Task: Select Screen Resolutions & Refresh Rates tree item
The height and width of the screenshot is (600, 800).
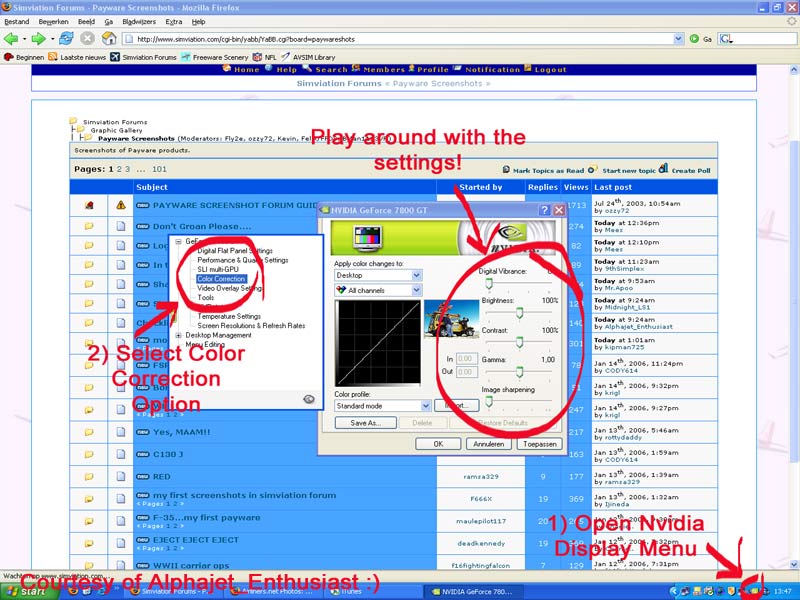Action: pos(251,326)
